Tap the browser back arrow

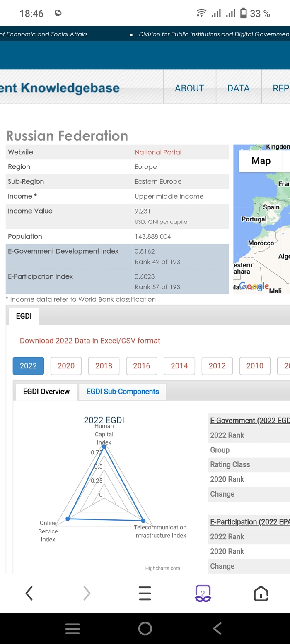pos(29,593)
